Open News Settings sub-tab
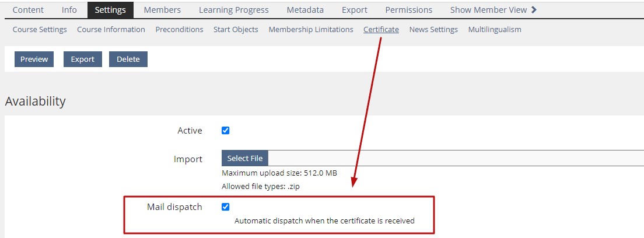Image resolution: width=644 pixels, height=238 pixels. [x=433, y=29]
